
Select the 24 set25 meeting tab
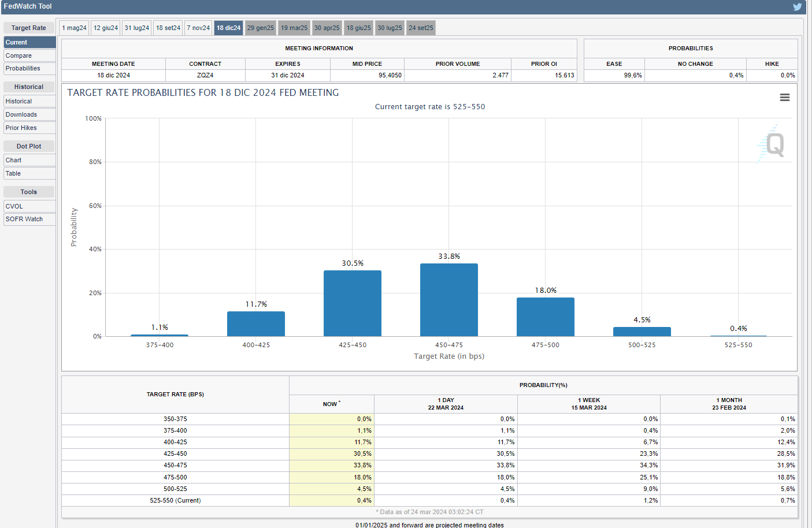(421, 28)
